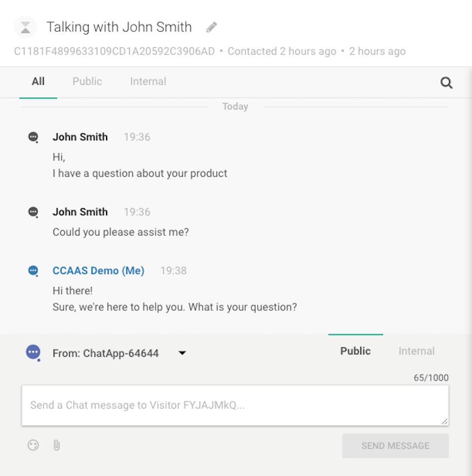Screen dimensions: 472x476
Task: Switch composer to Public message mode
Action: (355, 351)
